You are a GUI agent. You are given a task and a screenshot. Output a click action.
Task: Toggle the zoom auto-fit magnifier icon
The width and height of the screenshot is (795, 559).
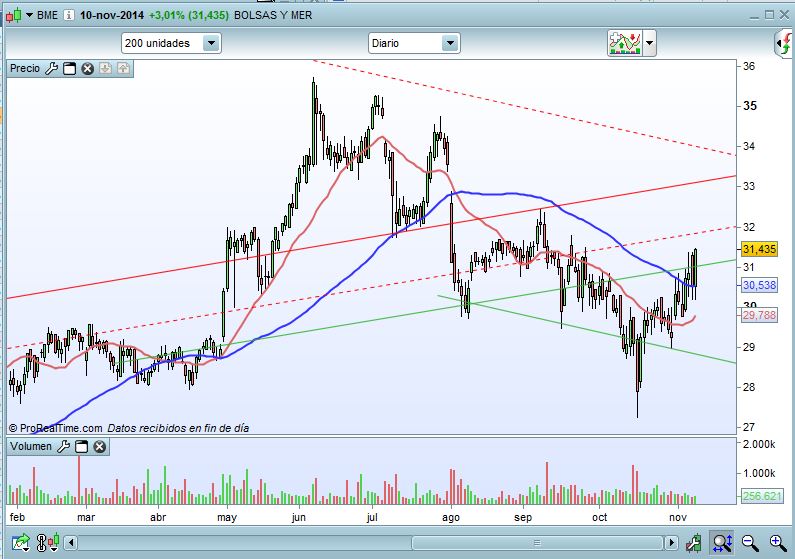tap(722, 543)
